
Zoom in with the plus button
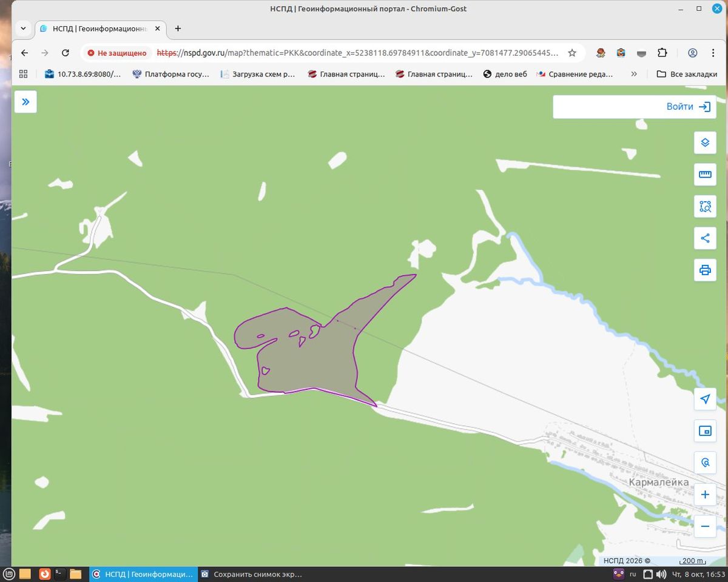705,495
